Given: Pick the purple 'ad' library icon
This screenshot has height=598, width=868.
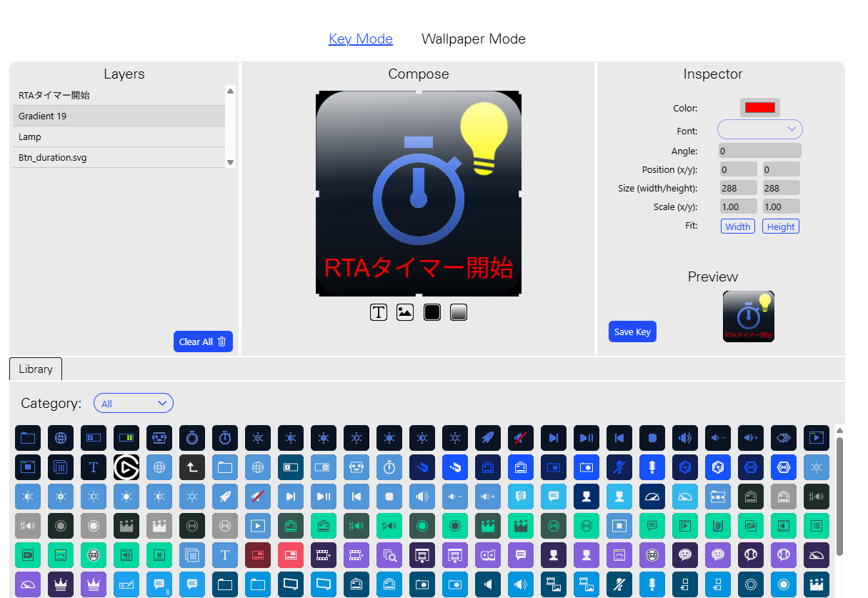Looking at the screenshot, I should pos(488,555).
